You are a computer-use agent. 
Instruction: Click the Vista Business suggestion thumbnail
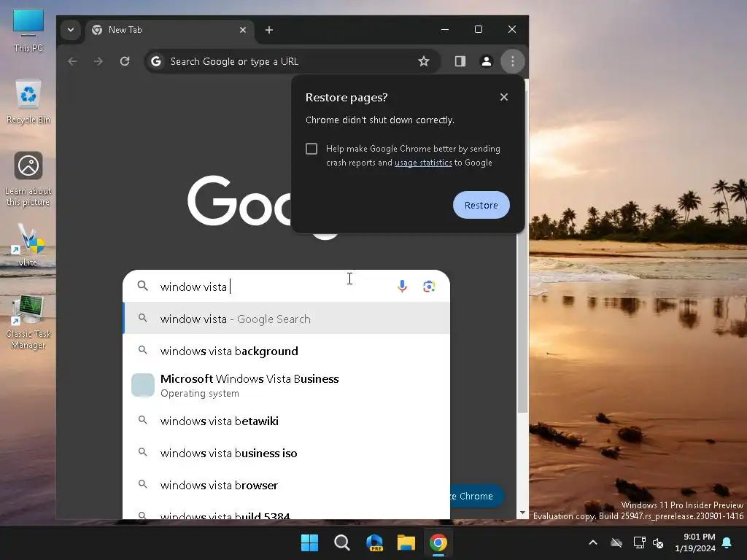click(143, 385)
